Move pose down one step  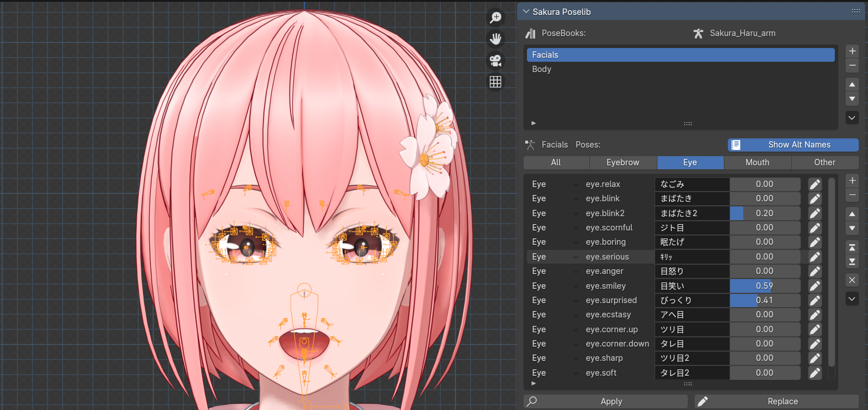coord(852,228)
